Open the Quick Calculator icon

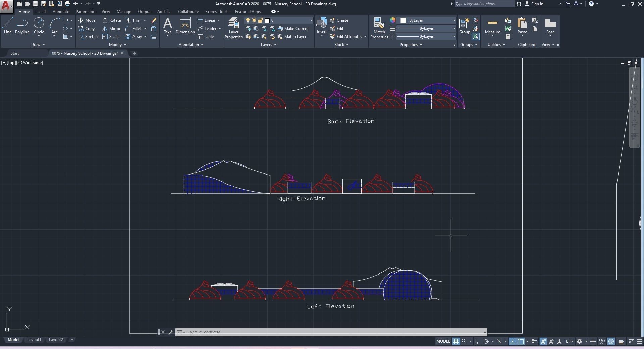point(508,37)
